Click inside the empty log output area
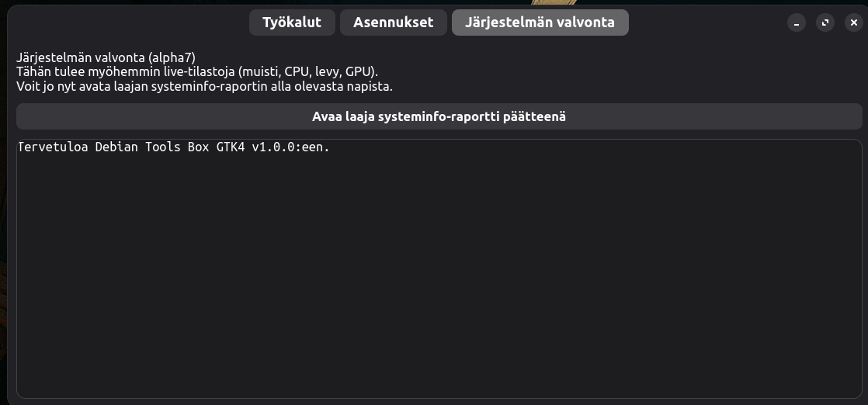This screenshot has width=868, height=405. click(439, 279)
